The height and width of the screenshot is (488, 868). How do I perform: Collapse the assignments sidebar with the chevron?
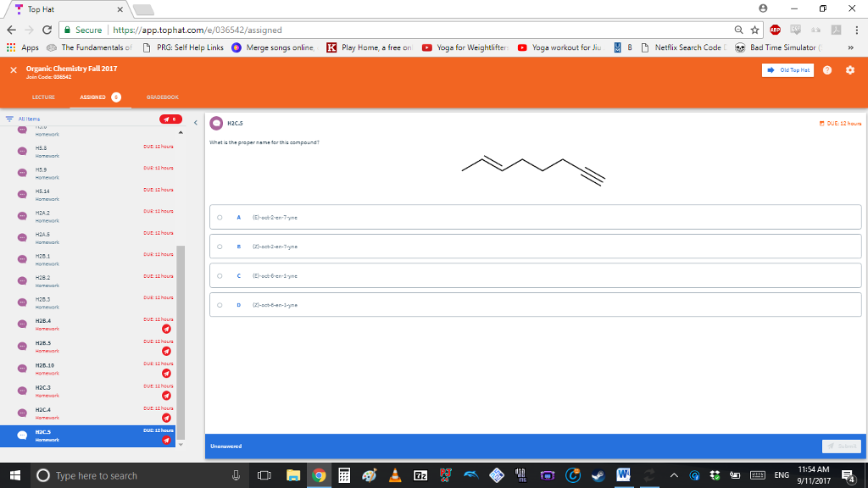point(196,121)
